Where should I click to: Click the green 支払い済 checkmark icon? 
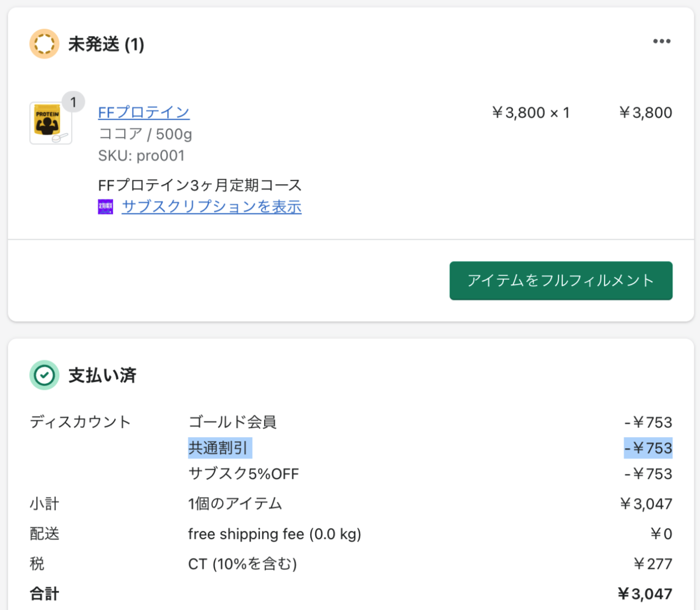click(x=44, y=376)
